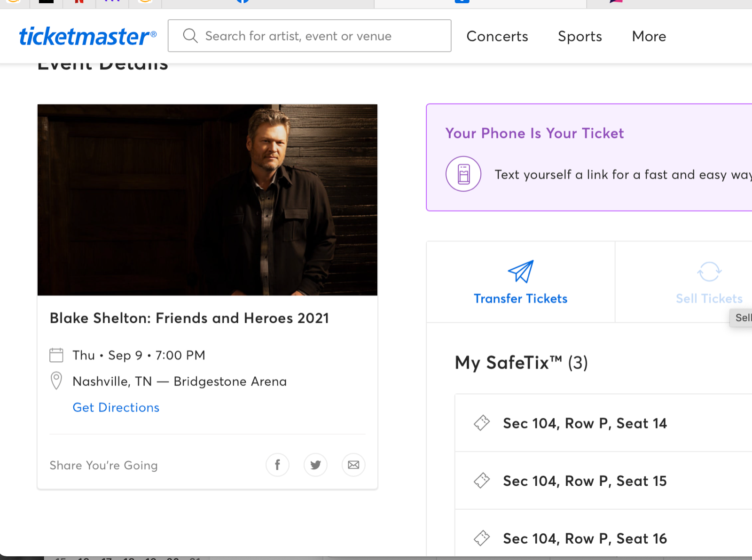Click the Nashville, TN — Bridgestone Arena venue text

tap(180, 381)
